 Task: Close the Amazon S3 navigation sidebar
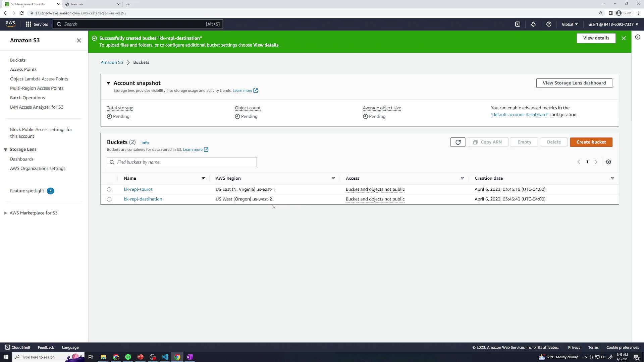(79, 40)
